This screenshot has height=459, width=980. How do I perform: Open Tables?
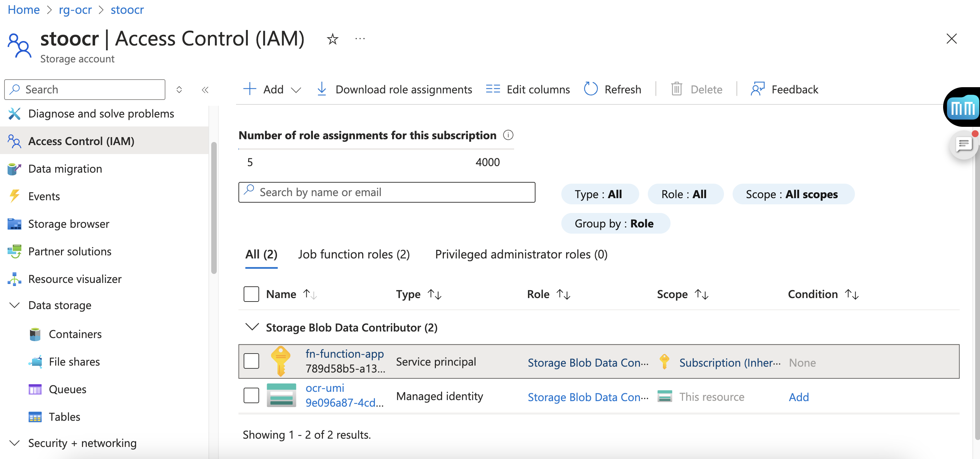[x=64, y=417]
